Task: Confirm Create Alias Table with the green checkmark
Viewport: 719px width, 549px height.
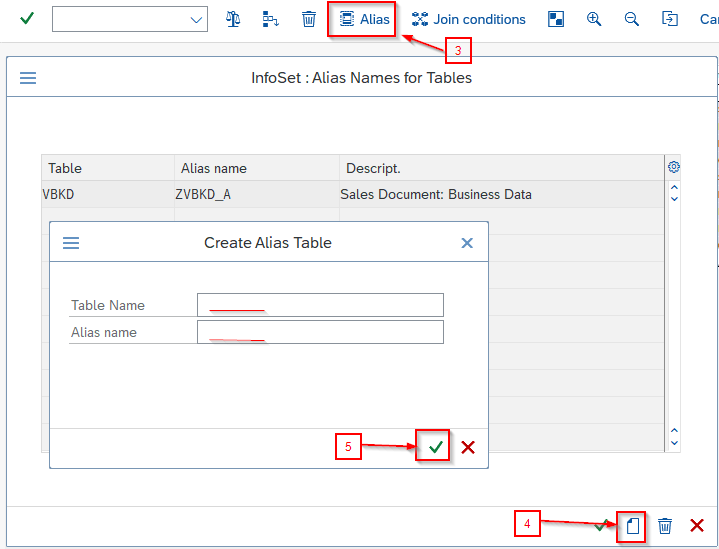Action: (x=435, y=446)
